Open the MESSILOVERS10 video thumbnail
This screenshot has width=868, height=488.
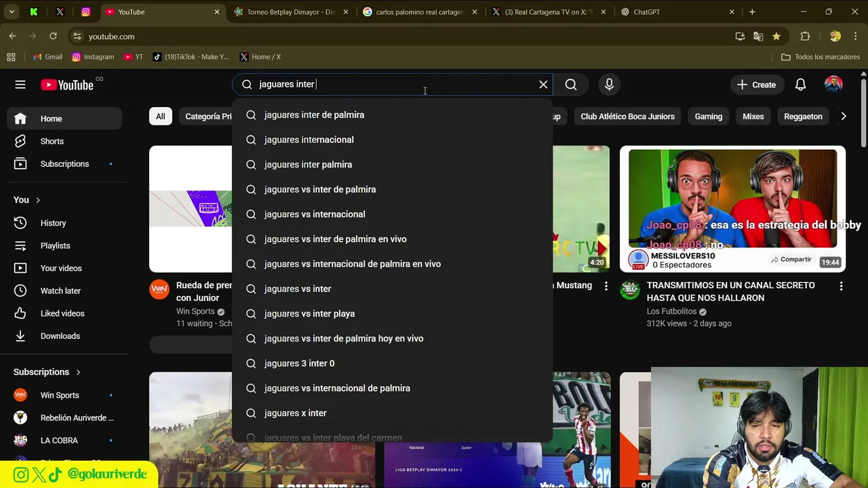(x=732, y=209)
